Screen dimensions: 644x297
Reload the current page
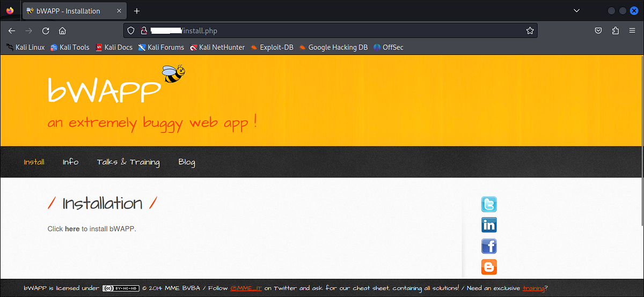click(x=46, y=31)
